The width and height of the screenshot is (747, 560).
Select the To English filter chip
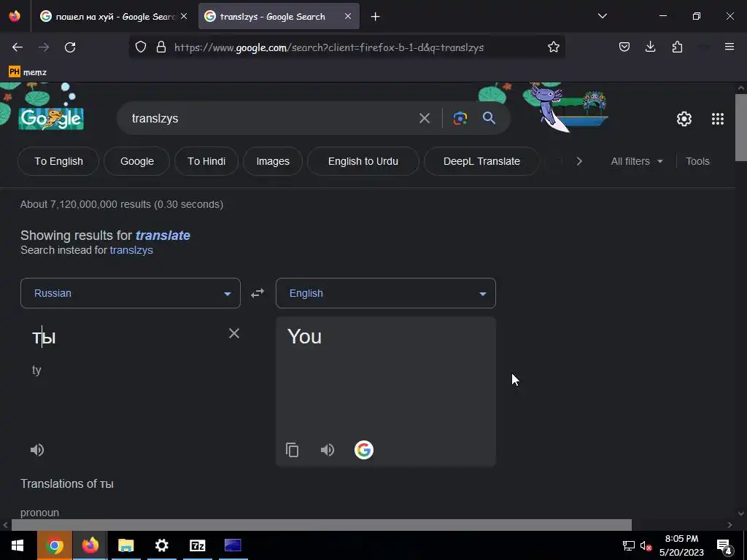[58, 161]
